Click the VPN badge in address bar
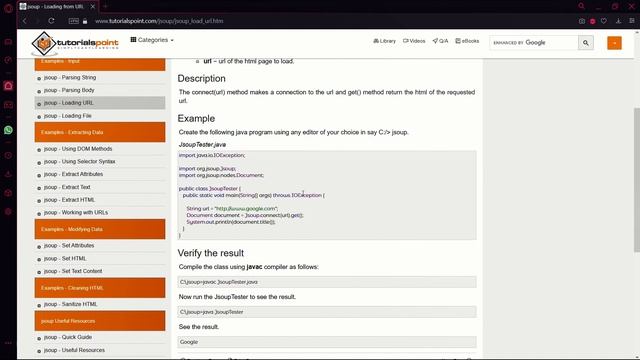 pyautogui.click(x=73, y=21)
